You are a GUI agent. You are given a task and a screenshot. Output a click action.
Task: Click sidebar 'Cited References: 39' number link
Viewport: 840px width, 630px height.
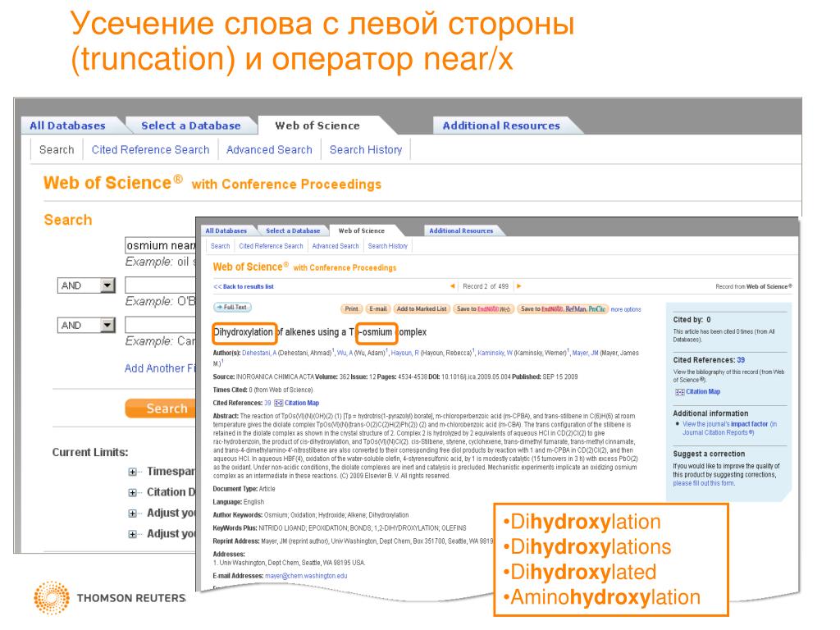coord(741,360)
